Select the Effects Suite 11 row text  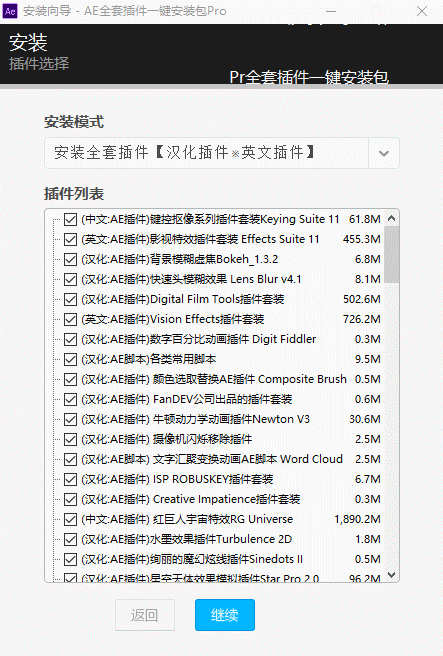pos(200,239)
